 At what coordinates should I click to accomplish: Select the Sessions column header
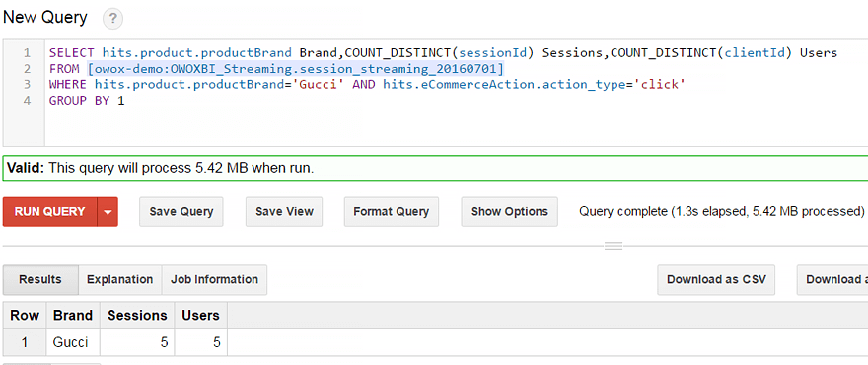pos(137,316)
